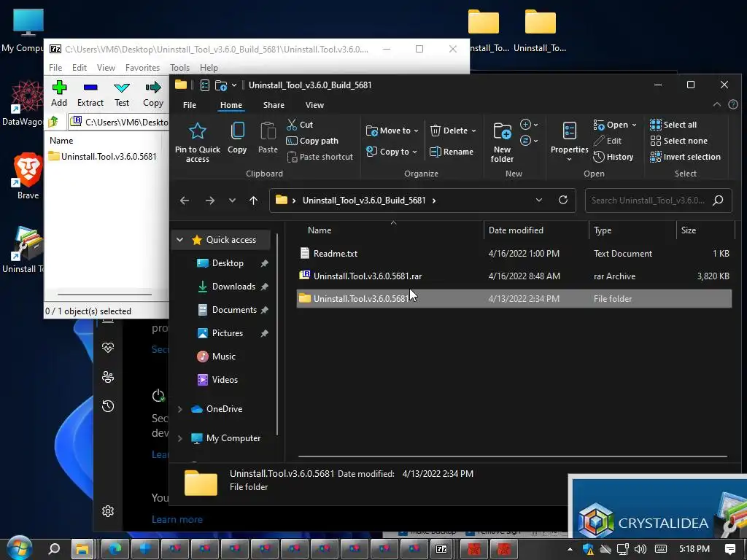Open the Open dropdown arrow in ribbon
Viewport: 747px width, 560px height.
[x=634, y=125]
